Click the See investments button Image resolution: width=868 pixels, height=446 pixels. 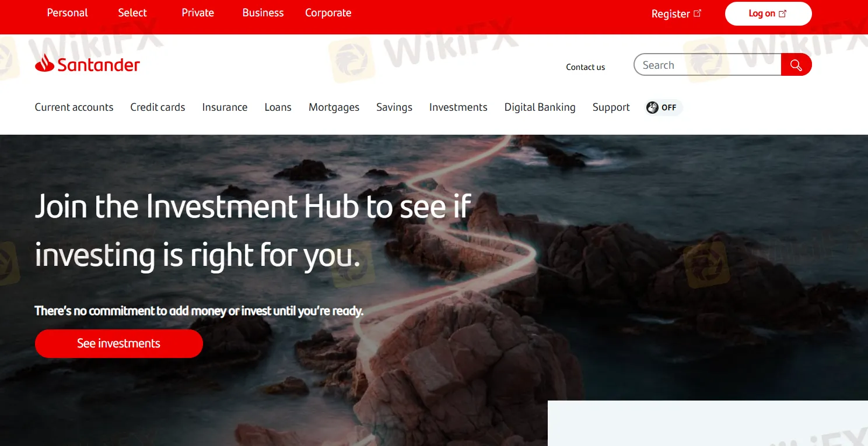(119, 343)
